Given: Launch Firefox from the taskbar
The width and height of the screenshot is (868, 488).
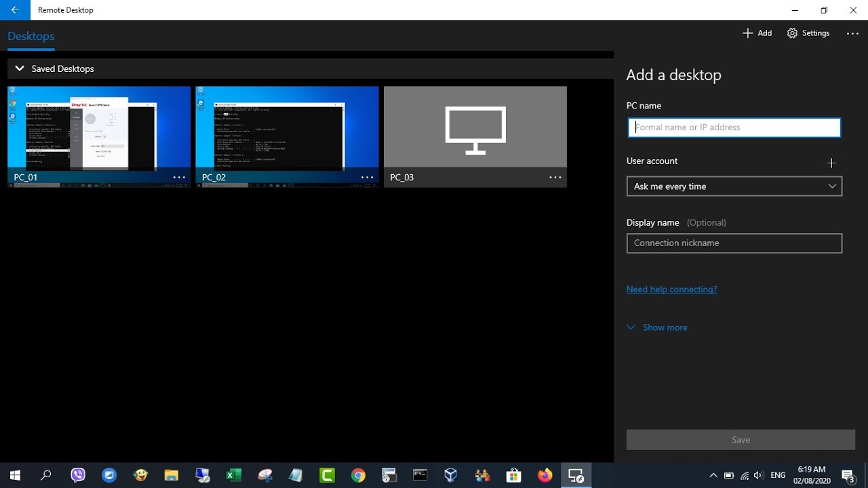Looking at the screenshot, I should tap(545, 475).
